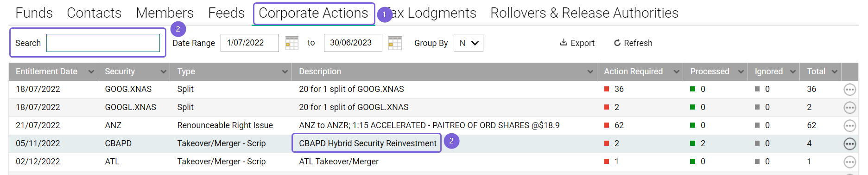This screenshot has height=175, width=868.
Task: Open row options for CBAPD reinvestment
Action: 849,144
